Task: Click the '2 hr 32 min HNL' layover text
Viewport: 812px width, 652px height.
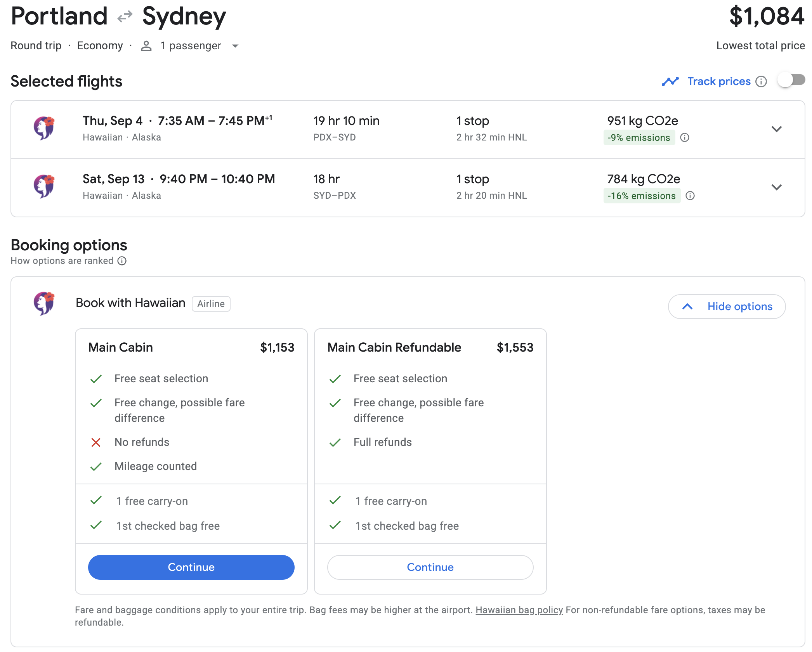Action: [x=491, y=137]
